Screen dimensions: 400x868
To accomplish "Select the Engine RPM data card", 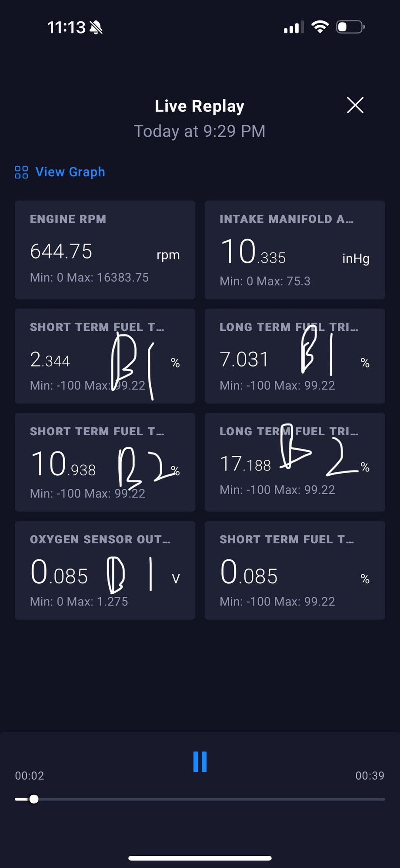I will (x=105, y=250).
